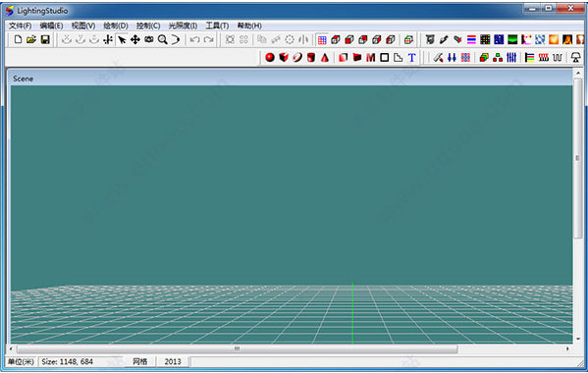588x373 pixels.
Task: Open the 工具(T) menu
Action: pos(217,26)
